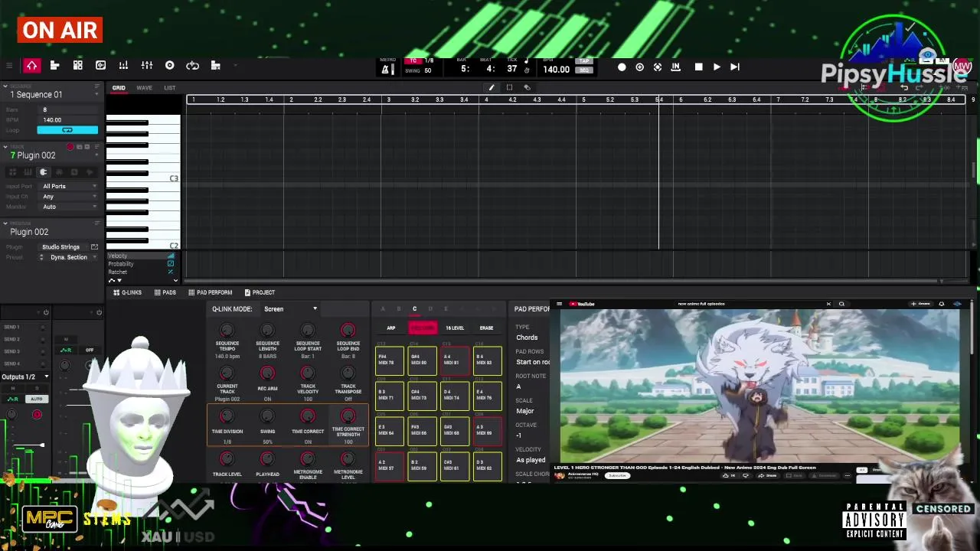Click the TAP tempo button
This screenshot has width=980, height=551.
pos(584,61)
